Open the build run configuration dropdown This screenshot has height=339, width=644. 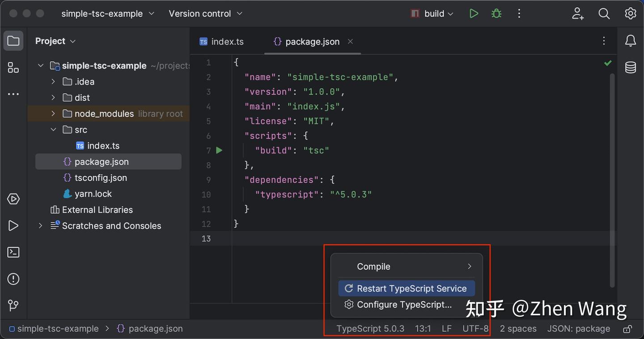point(432,14)
